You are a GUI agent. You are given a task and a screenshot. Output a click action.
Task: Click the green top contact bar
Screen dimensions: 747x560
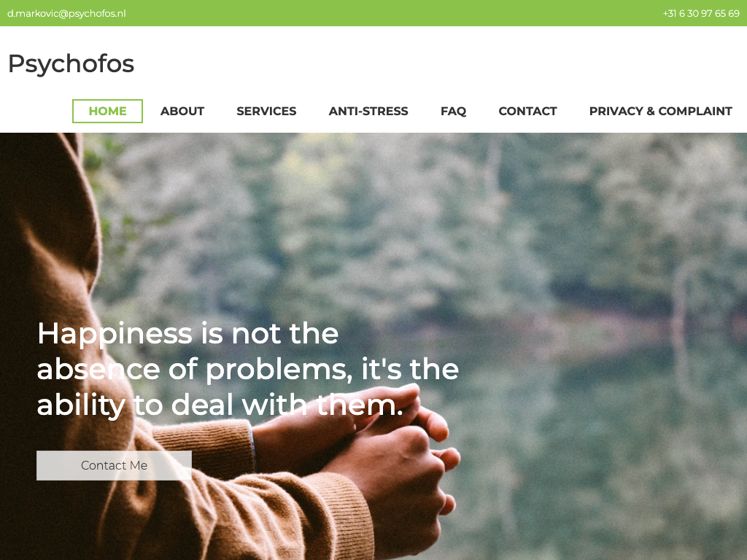(x=373, y=13)
